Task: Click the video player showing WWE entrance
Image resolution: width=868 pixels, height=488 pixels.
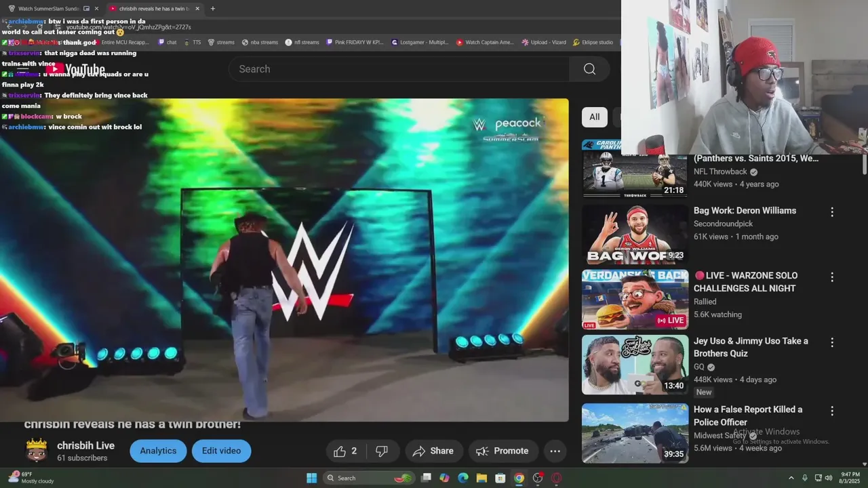Action: (x=284, y=260)
